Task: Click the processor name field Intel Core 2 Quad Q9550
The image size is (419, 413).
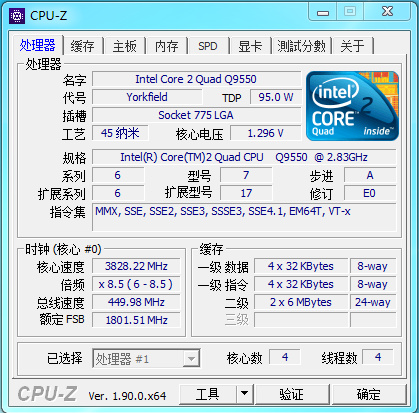Action: tap(196, 79)
